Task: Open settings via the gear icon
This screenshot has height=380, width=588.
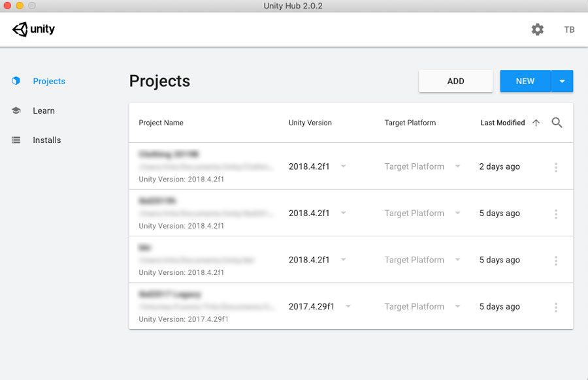Action: pyautogui.click(x=538, y=29)
